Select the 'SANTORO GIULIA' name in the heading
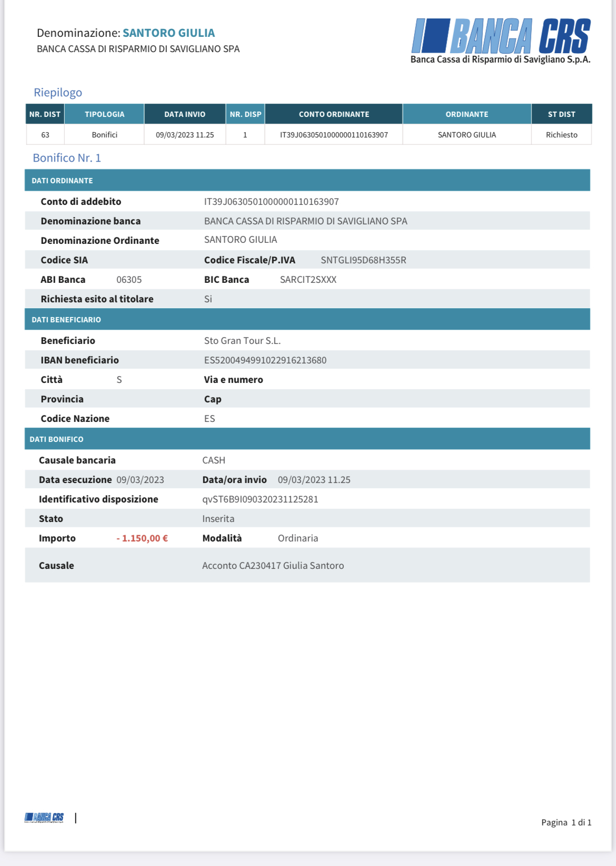Viewport: 616px width, 866px height. point(168,33)
